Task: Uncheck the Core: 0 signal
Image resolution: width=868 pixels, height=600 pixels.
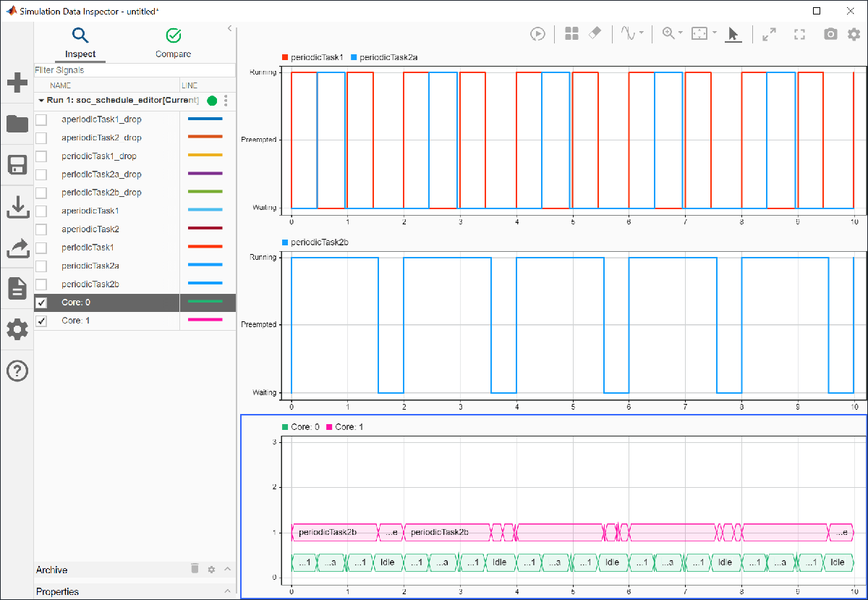Action: pos(41,302)
